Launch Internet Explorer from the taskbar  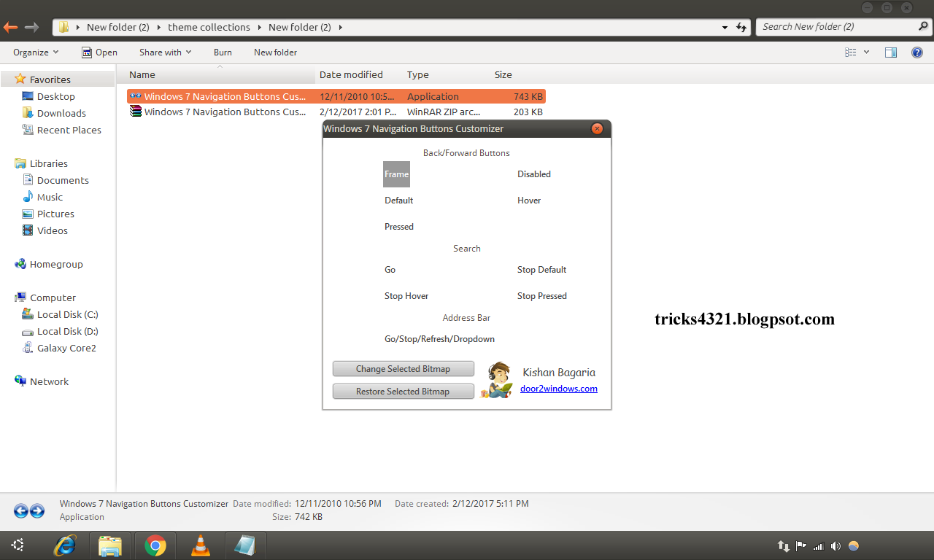[66, 545]
